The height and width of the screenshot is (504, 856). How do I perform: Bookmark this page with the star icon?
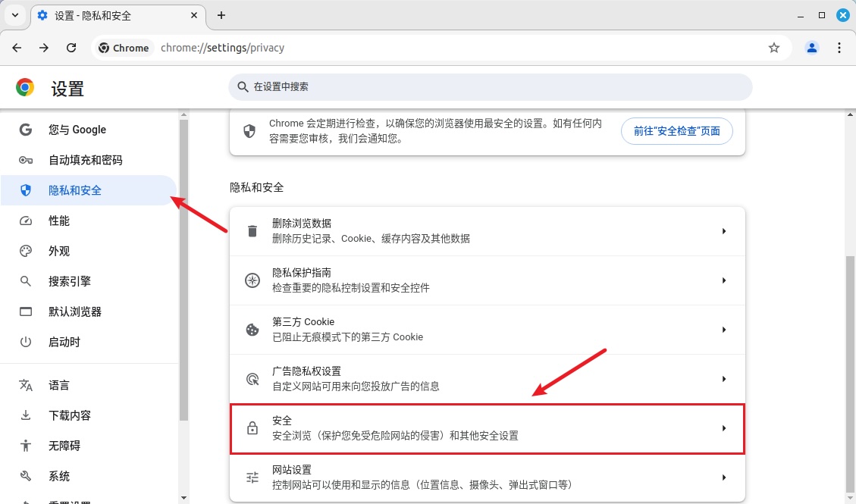point(773,48)
